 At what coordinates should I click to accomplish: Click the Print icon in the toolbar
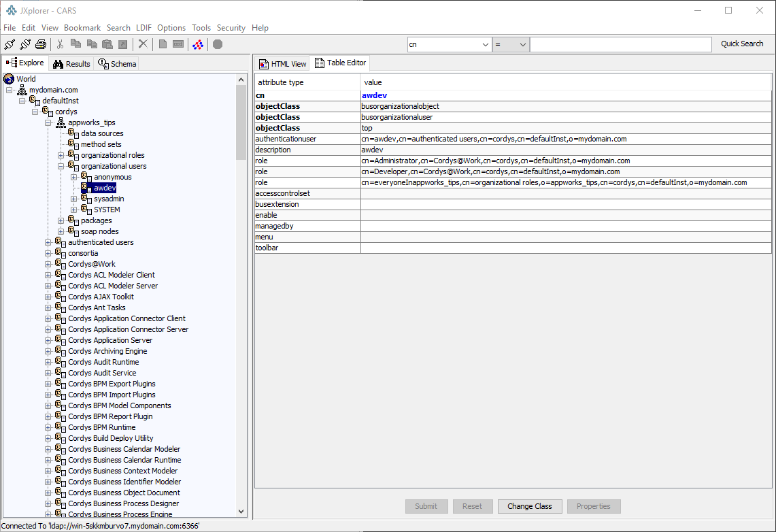41,44
